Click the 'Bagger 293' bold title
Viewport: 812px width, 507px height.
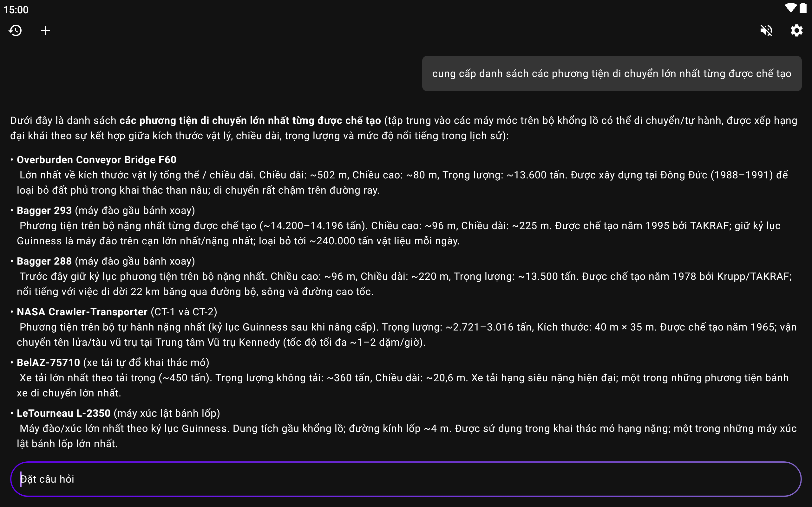click(44, 210)
